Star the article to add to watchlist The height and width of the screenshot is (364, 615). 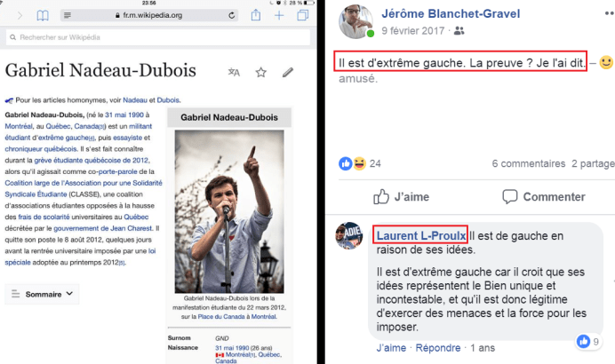coord(260,73)
